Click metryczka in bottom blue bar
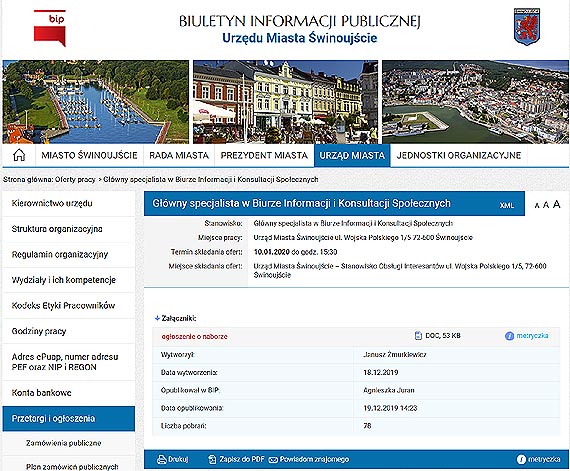Viewport: 570px width, 471px height. pyautogui.click(x=544, y=459)
